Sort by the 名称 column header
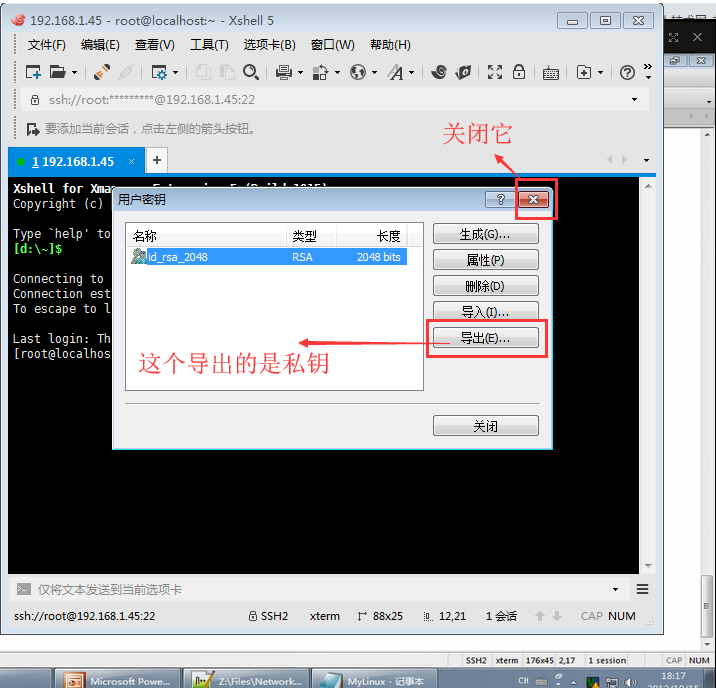 (x=206, y=236)
